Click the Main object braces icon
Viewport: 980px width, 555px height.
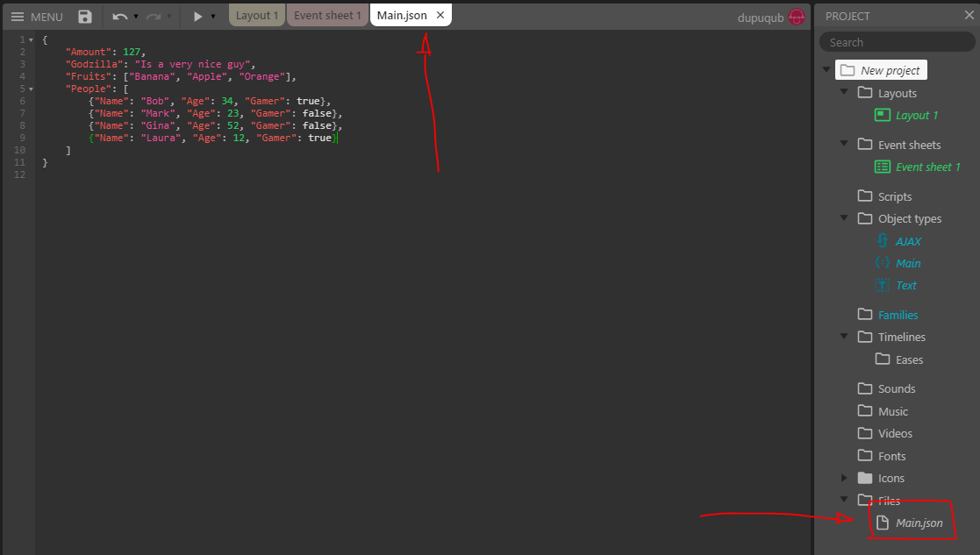[x=883, y=263]
